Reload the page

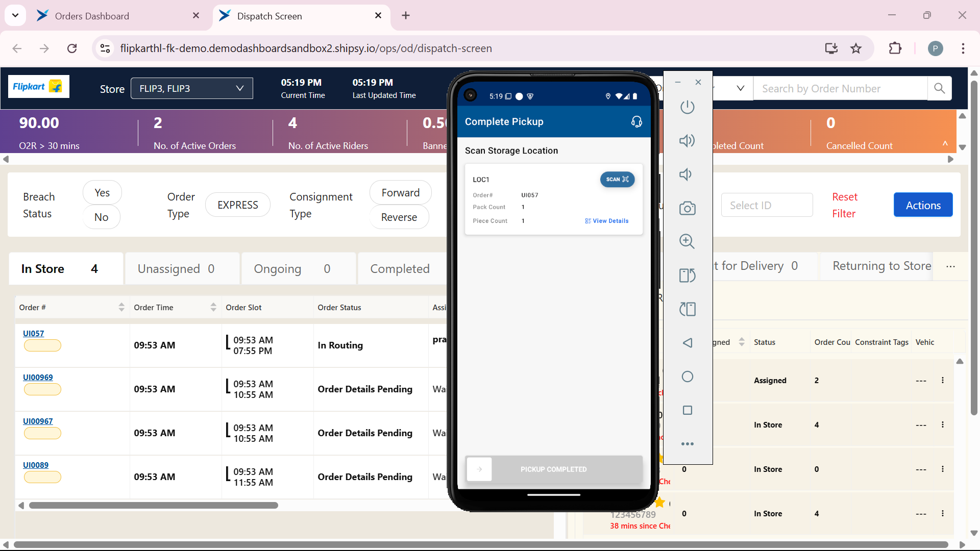tap(72, 48)
